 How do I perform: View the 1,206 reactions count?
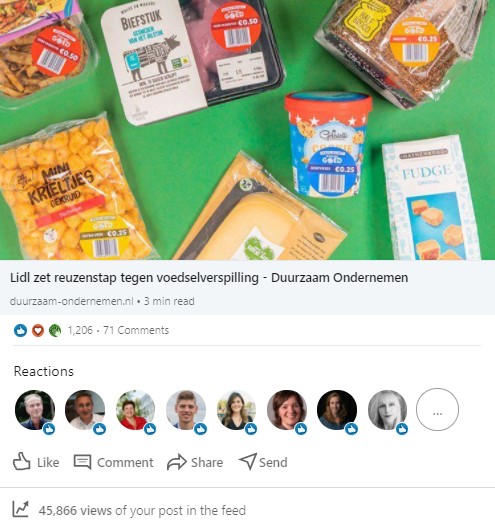[80, 330]
